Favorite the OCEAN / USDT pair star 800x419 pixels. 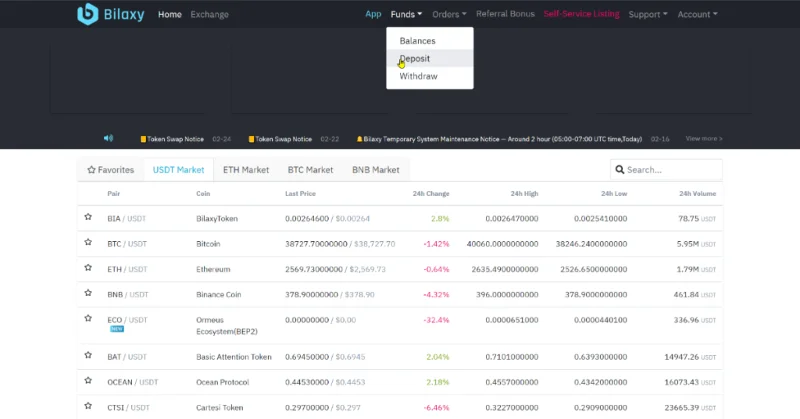pos(88,380)
